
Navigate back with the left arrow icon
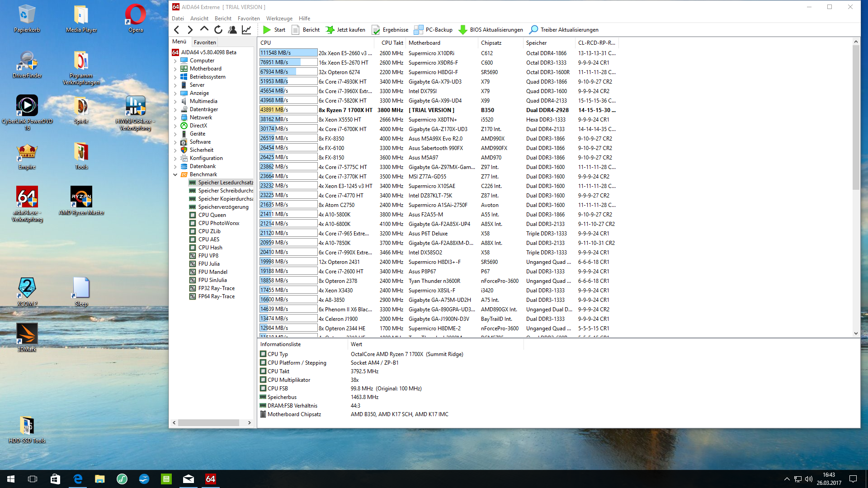coord(177,30)
